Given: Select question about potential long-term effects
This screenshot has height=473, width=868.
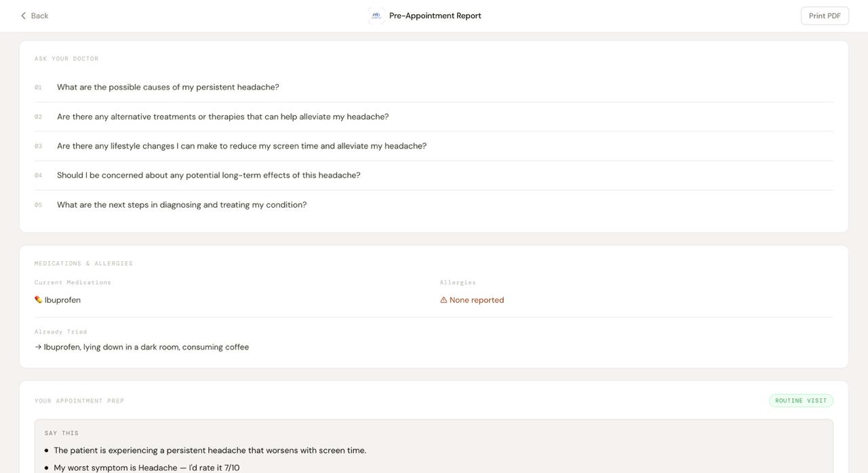Looking at the screenshot, I should 209,175.
